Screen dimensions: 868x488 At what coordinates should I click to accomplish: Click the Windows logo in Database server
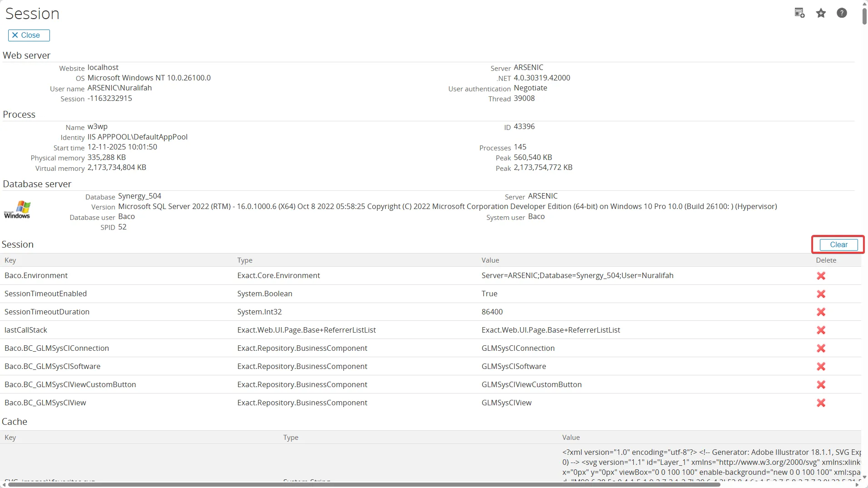(x=17, y=209)
